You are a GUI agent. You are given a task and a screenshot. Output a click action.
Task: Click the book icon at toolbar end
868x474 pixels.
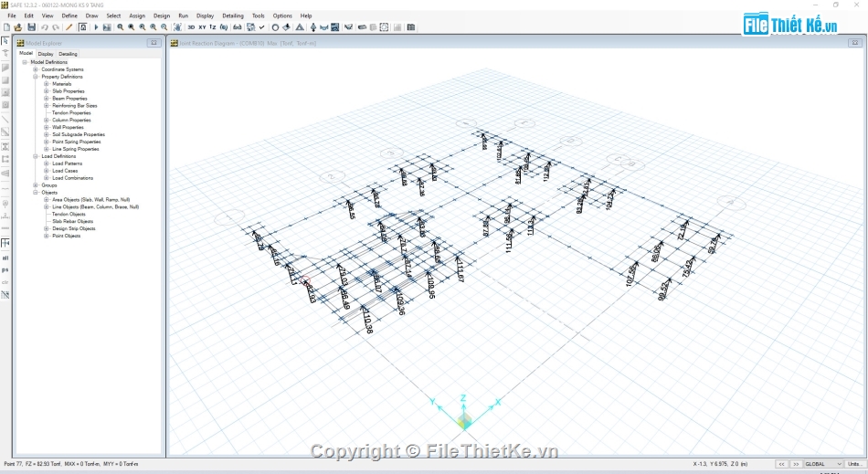tap(411, 27)
